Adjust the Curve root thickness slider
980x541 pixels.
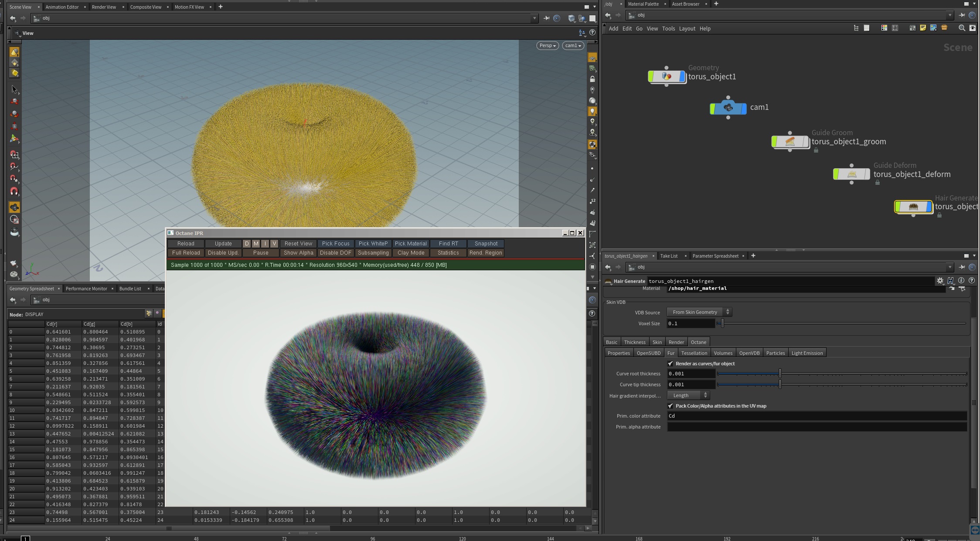tap(780, 374)
